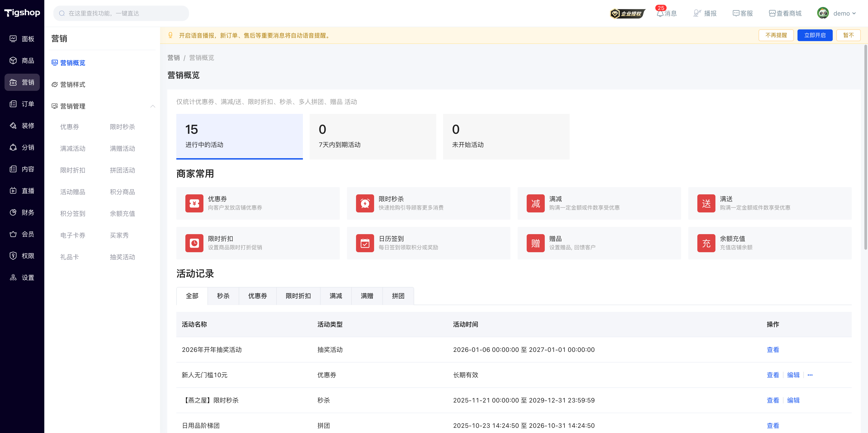Screen dimensions: 868x433
Task: Select the 未开始活动 statistics card
Action: click(x=506, y=136)
